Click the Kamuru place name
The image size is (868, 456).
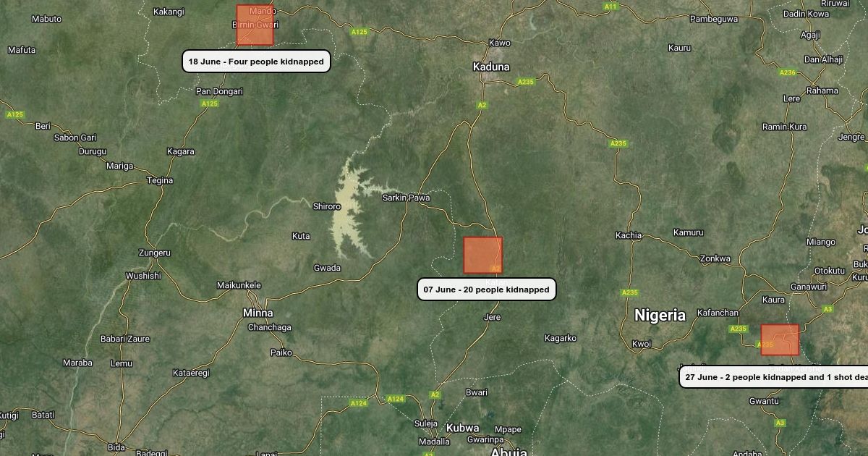click(688, 232)
